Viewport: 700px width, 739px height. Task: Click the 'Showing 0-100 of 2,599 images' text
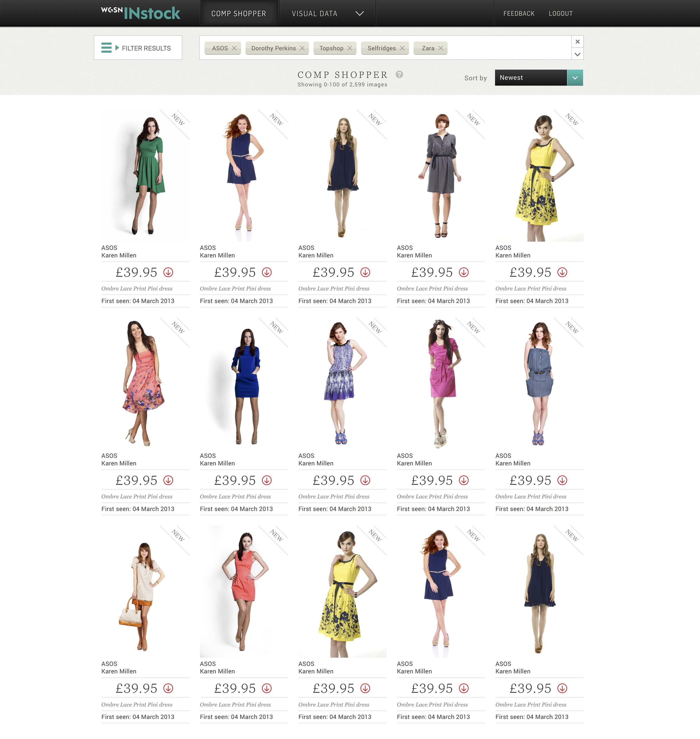(342, 85)
